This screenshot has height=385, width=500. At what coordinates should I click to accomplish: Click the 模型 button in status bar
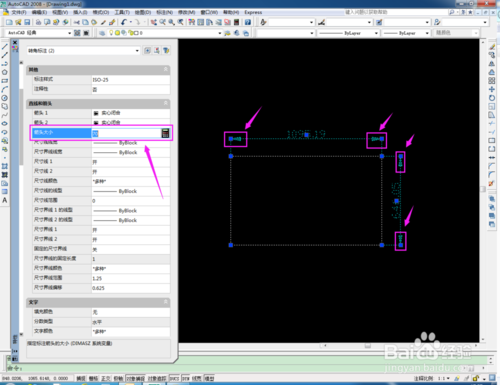tap(209, 378)
